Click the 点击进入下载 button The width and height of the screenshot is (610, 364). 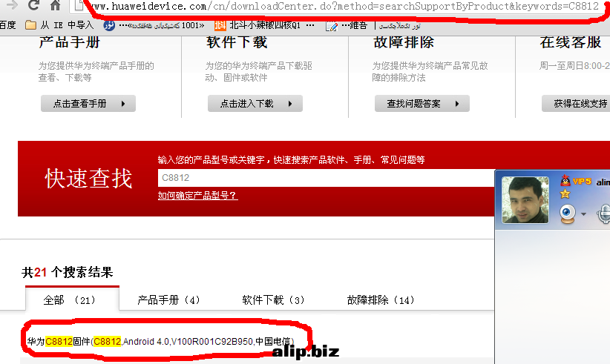click(255, 104)
